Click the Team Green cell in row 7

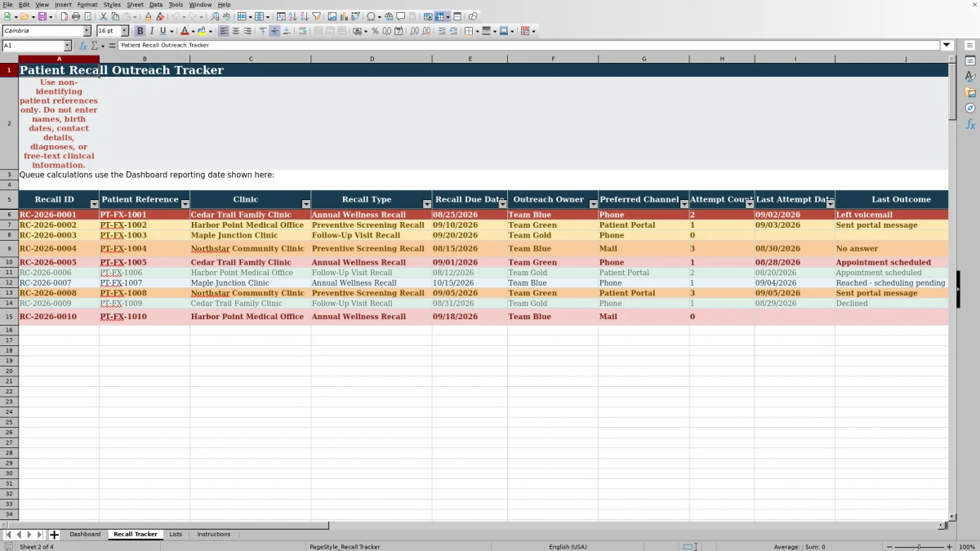click(x=552, y=225)
